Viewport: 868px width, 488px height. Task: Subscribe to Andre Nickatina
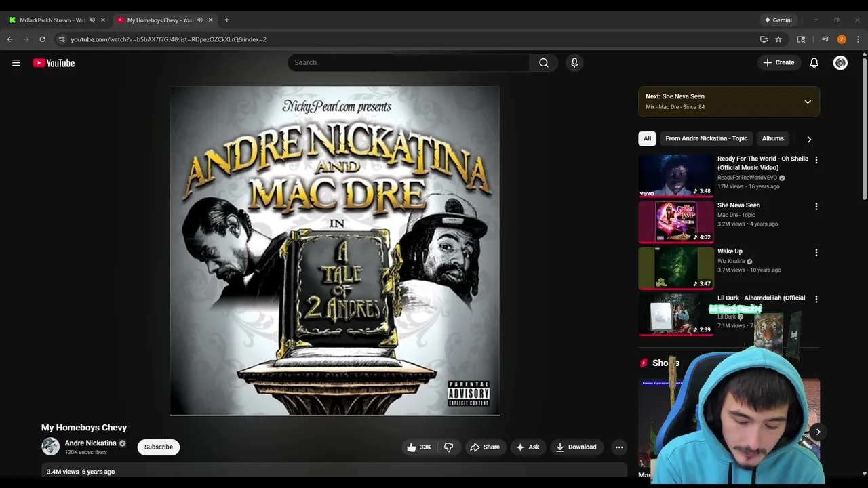(x=158, y=447)
